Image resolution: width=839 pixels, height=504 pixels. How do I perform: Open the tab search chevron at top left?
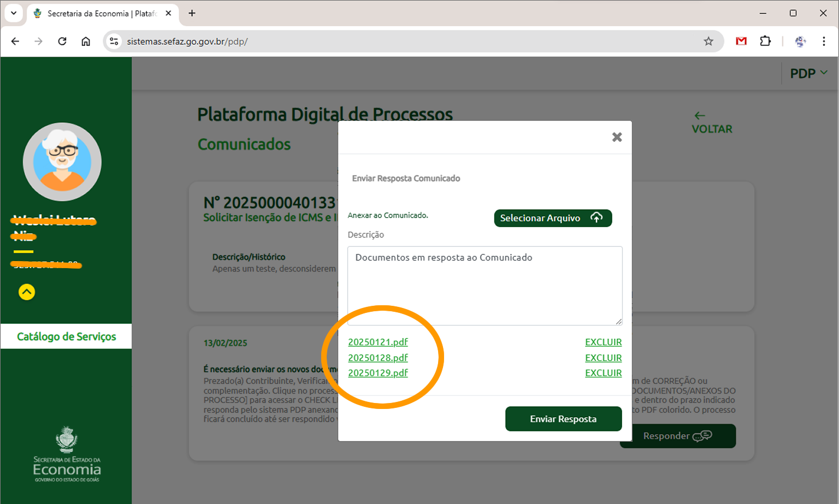14,13
